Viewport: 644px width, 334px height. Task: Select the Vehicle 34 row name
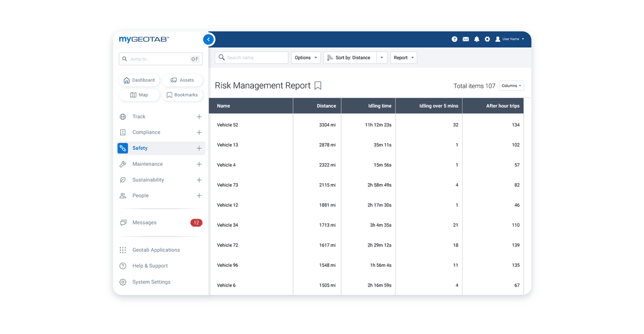228,226
